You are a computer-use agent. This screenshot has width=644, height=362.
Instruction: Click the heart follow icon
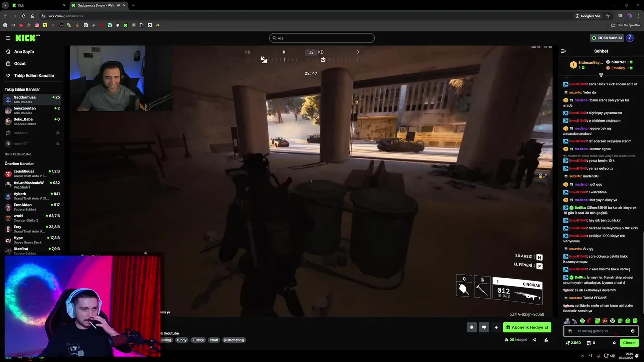pyautogui.click(x=484, y=327)
